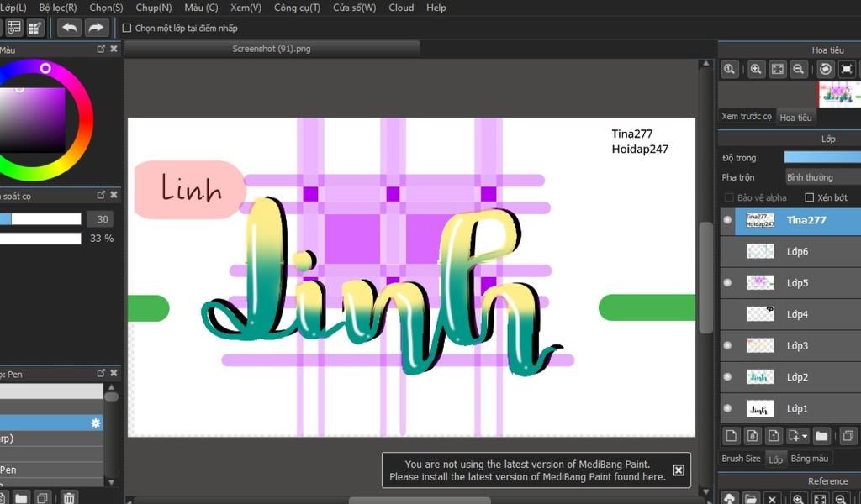Viewport: 861px width, 504px height.
Task: Click the brush size value field 30
Action: pyautogui.click(x=101, y=219)
